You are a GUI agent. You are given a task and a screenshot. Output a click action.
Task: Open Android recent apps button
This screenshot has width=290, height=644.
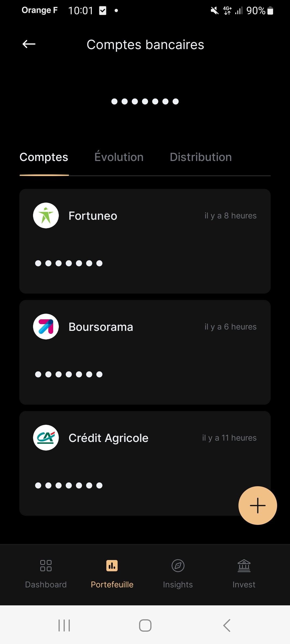pos(64,625)
